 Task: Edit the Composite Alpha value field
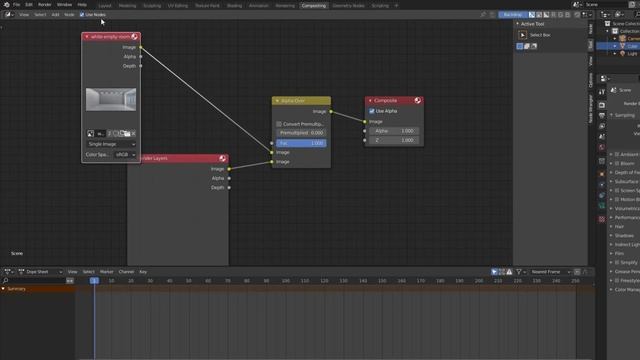pyautogui.click(x=394, y=131)
